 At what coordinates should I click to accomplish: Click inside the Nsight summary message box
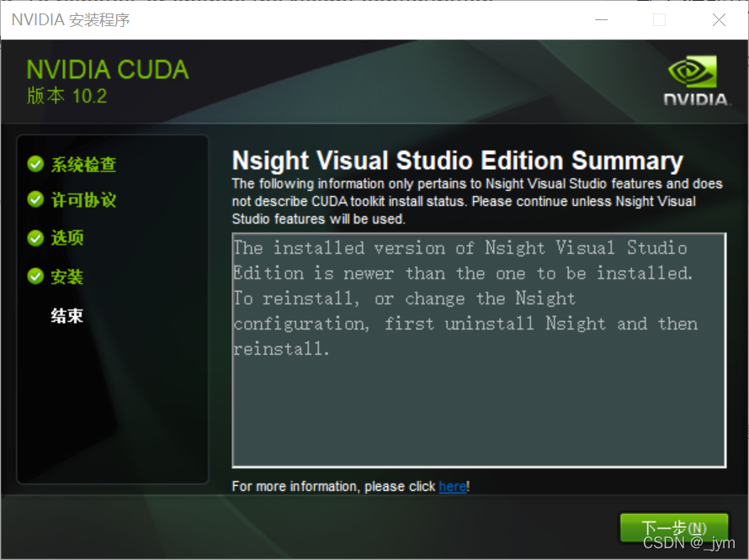pyautogui.click(x=479, y=350)
